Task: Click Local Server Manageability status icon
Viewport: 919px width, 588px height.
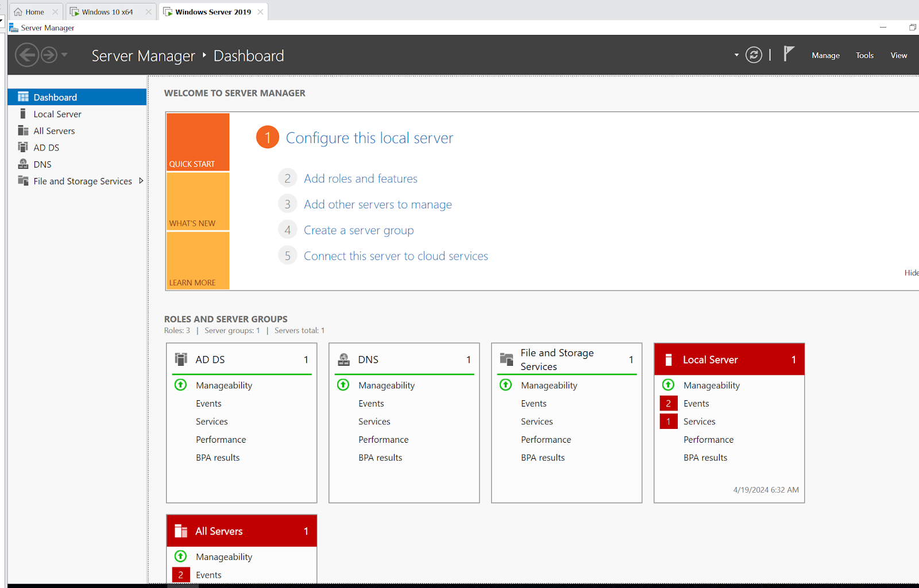Action: pyautogui.click(x=668, y=385)
